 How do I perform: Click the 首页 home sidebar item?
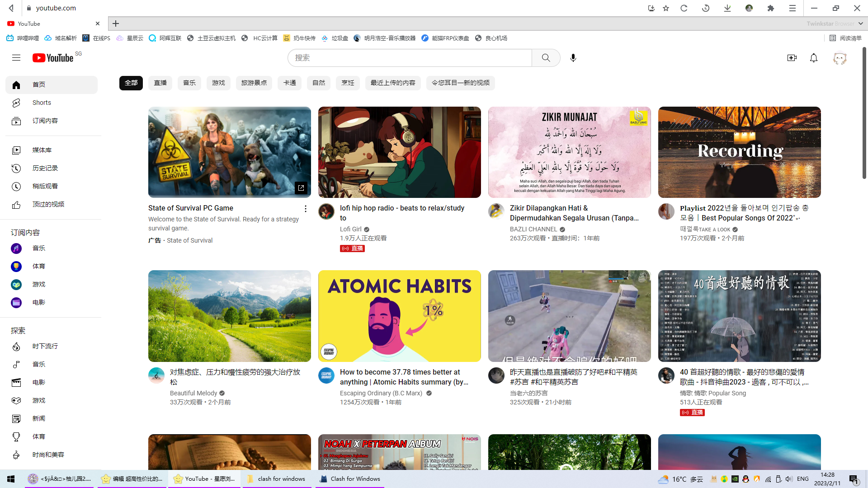coord(52,85)
